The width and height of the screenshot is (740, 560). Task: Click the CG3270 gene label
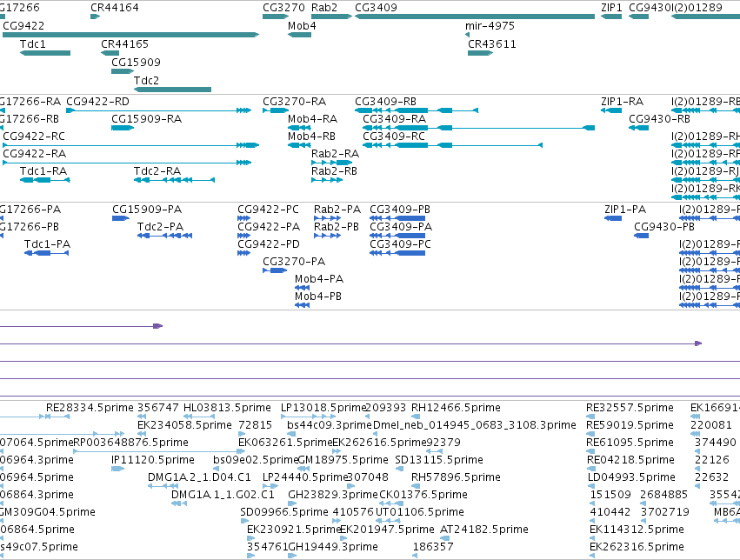(x=284, y=8)
